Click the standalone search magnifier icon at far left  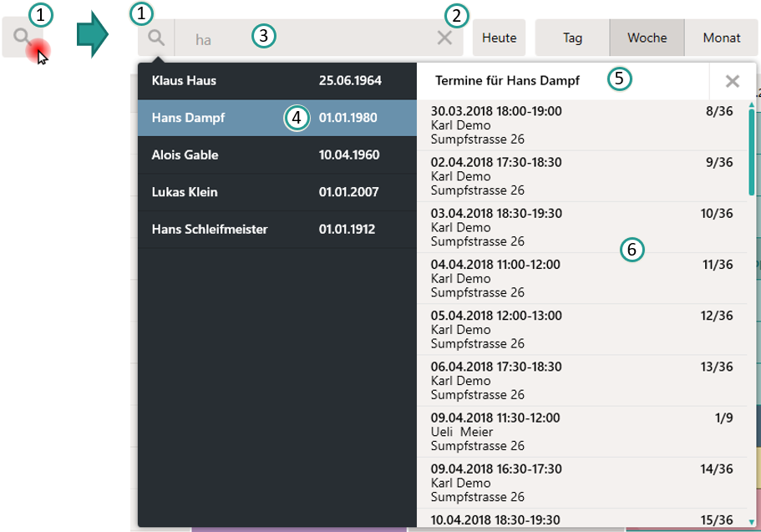click(22, 37)
